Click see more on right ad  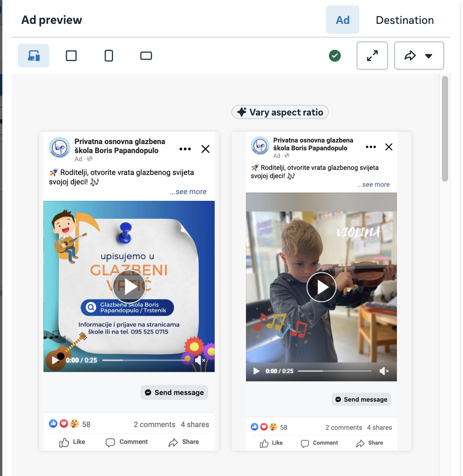pos(373,184)
